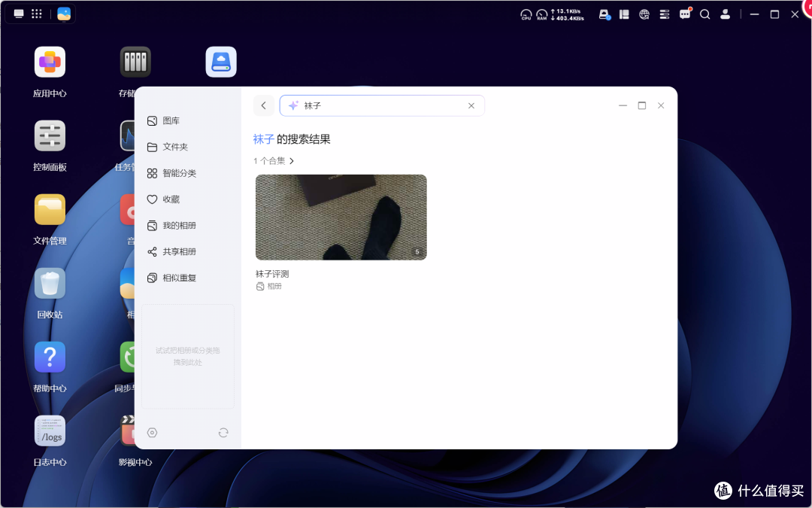Expand the 1 个合集 results chevron
Screen dimensions: 812x508
pos(292,161)
